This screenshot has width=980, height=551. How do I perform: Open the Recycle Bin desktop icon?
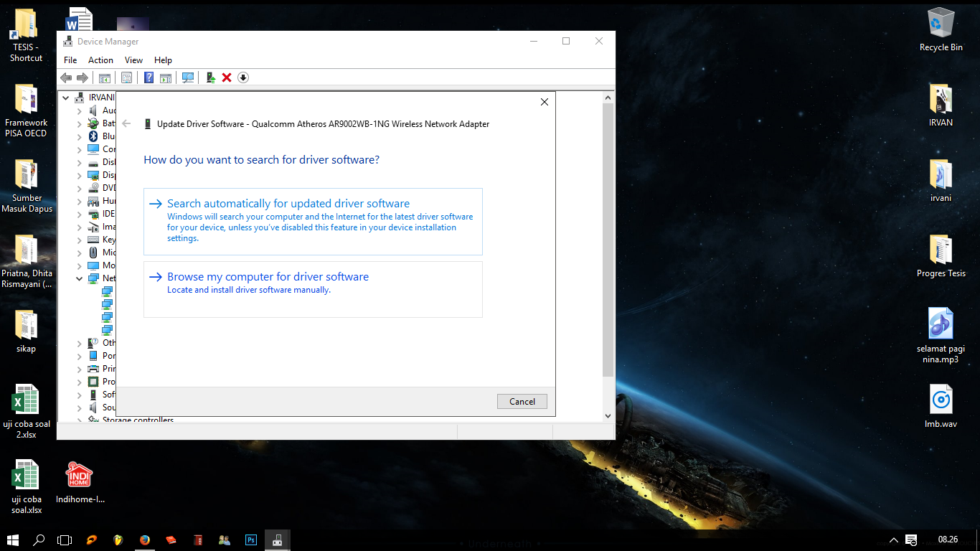[x=941, y=30]
